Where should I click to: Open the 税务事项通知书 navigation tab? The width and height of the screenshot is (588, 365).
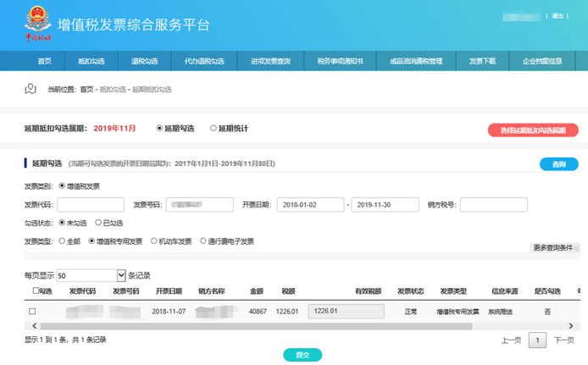[340, 61]
